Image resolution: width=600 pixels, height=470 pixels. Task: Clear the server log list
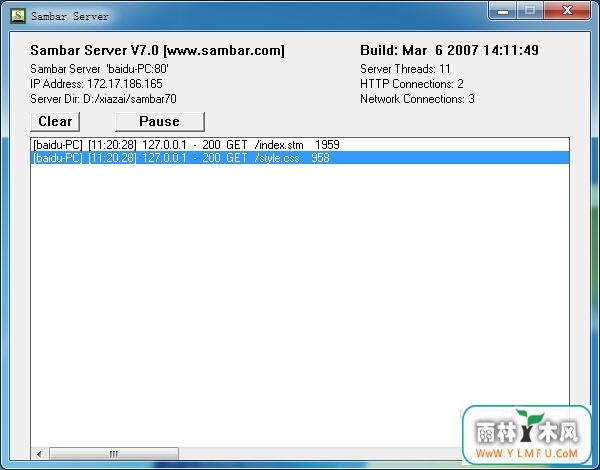[55, 121]
